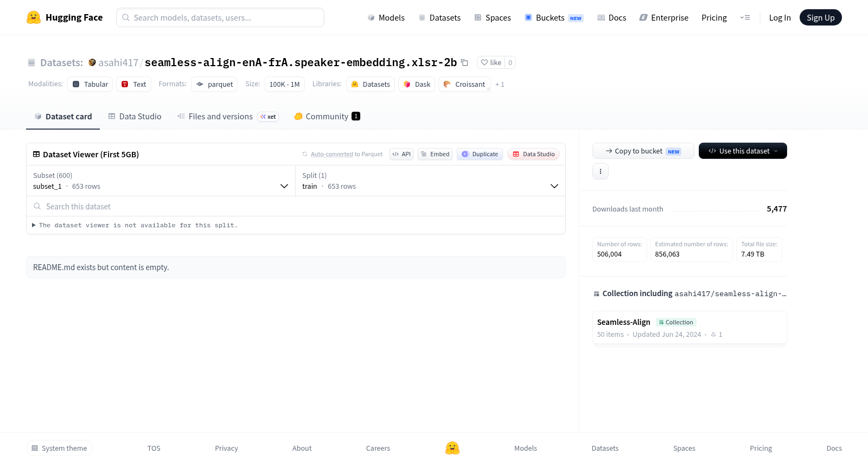
Task: Expand the Split train dropdown
Action: (430, 181)
